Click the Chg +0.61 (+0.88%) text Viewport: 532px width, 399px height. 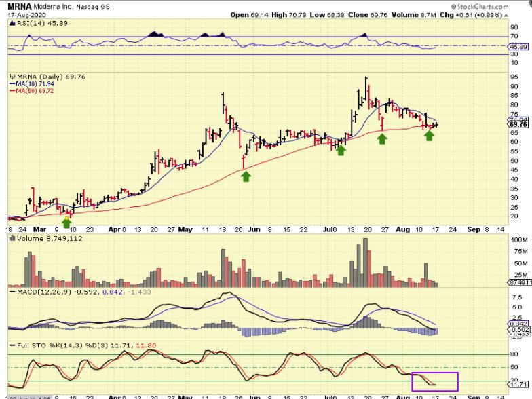coord(471,15)
